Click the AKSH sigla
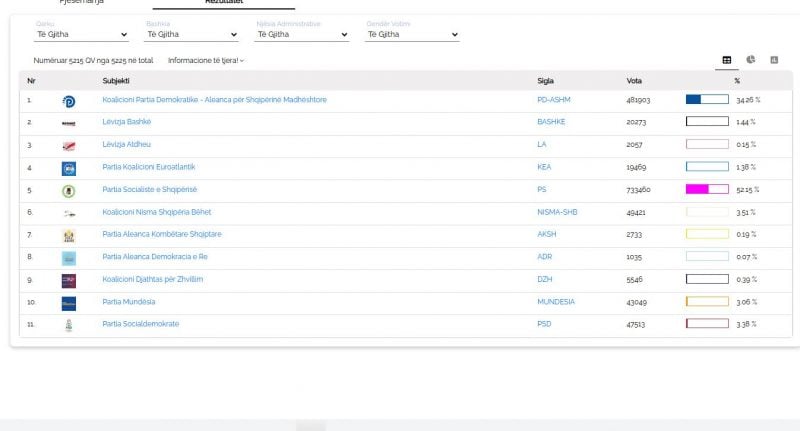The width and height of the screenshot is (800, 431). 546,234
